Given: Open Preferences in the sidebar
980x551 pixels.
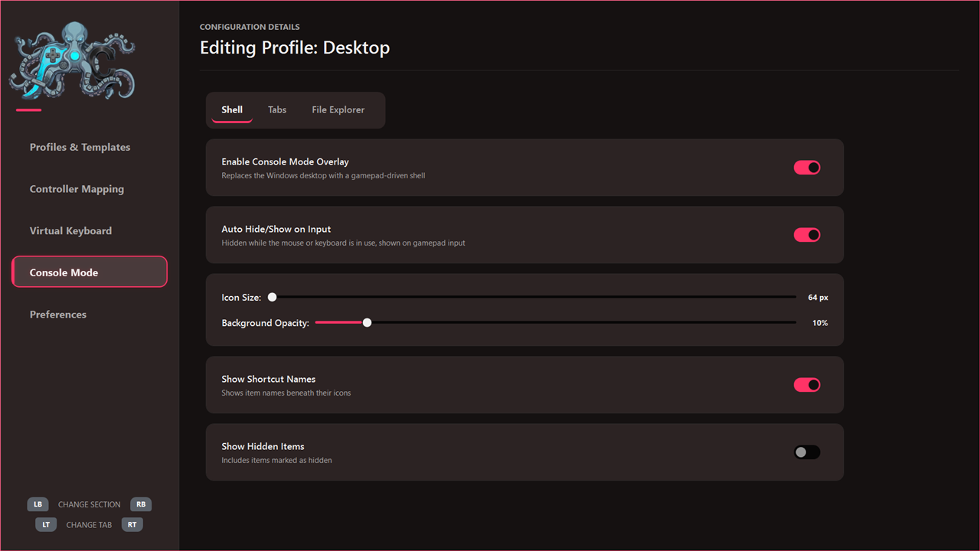Looking at the screenshot, I should (x=90, y=315).
